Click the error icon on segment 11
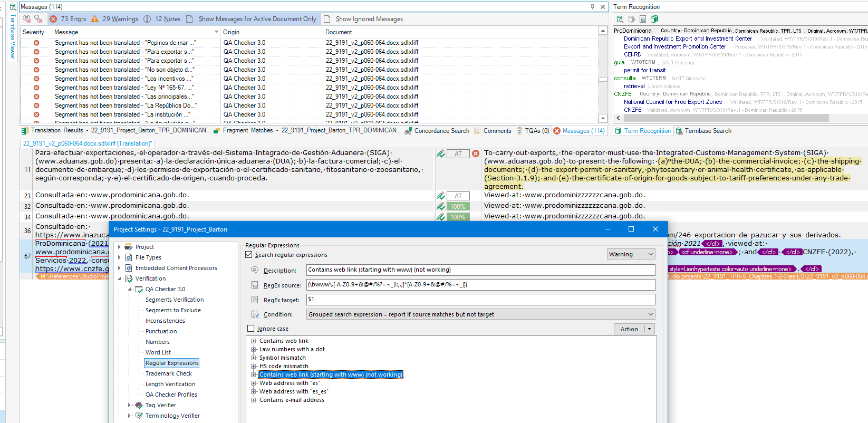The image size is (868, 423). tap(476, 153)
